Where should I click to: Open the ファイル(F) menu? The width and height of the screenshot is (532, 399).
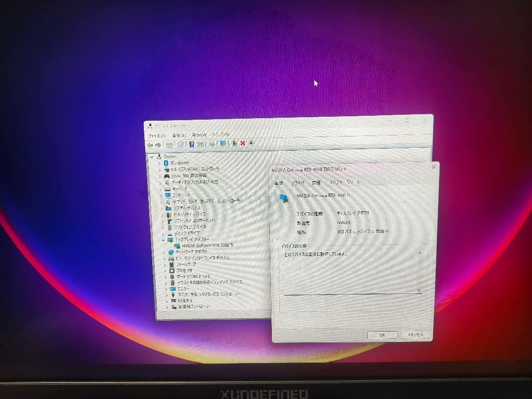(x=157, y=136)
